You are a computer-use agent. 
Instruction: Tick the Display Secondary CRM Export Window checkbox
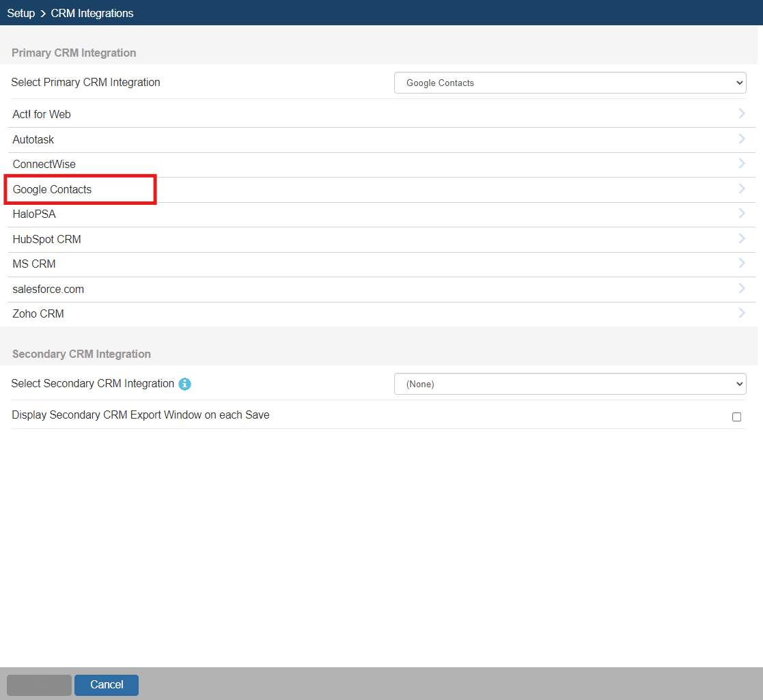tap(736, 417)
